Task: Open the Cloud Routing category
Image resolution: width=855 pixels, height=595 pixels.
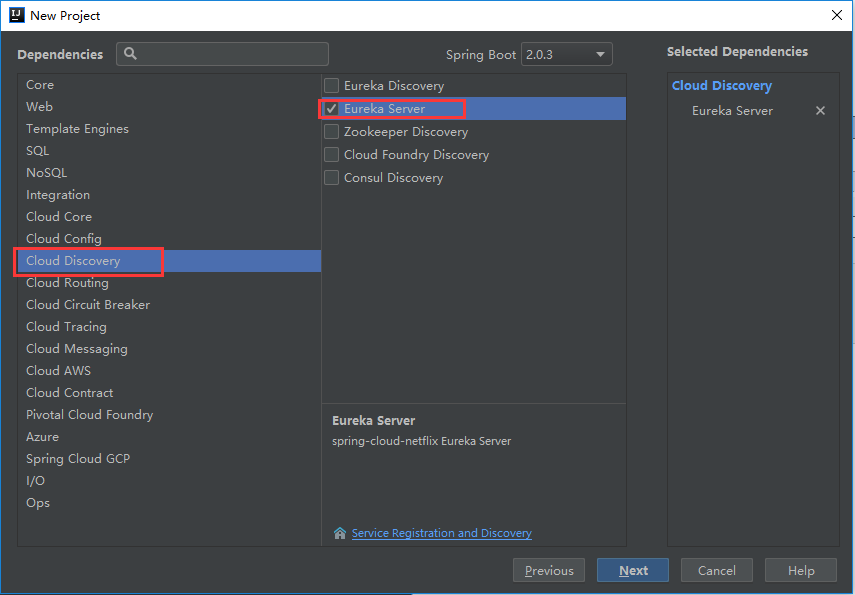Action: (169, 283)
